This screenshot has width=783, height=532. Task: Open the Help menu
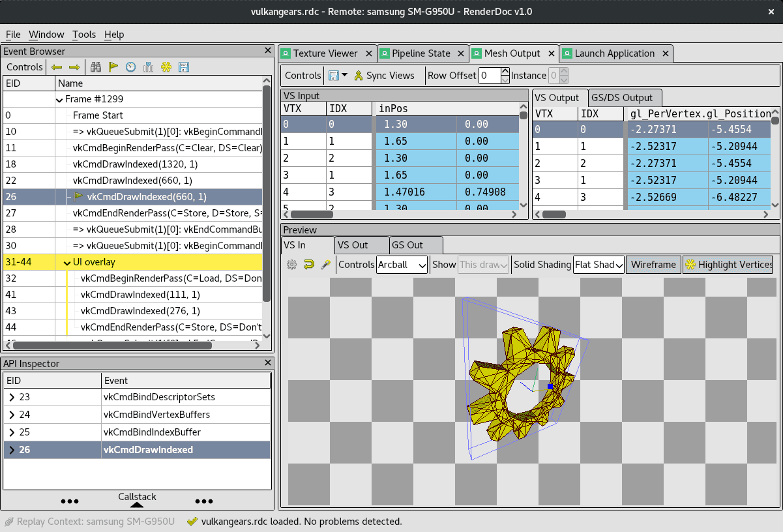pyautogui.click(x=114, y=35)
